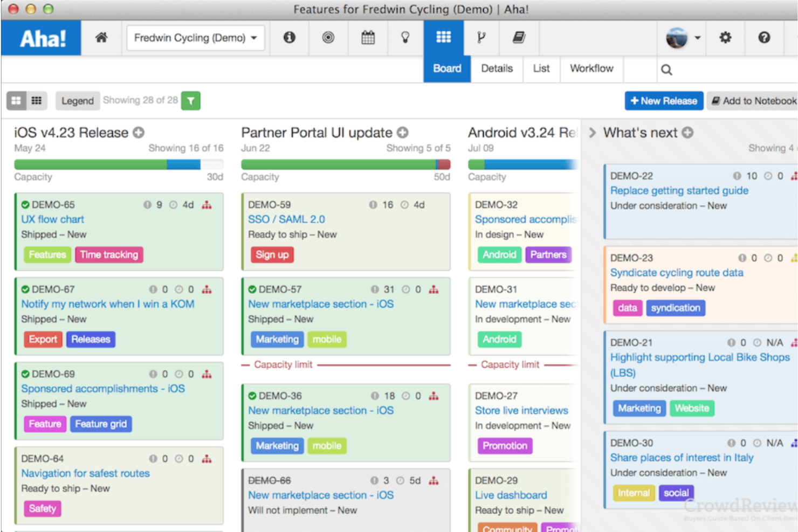Click the Feature grid tag on DEMO-69

click(101, 424)
